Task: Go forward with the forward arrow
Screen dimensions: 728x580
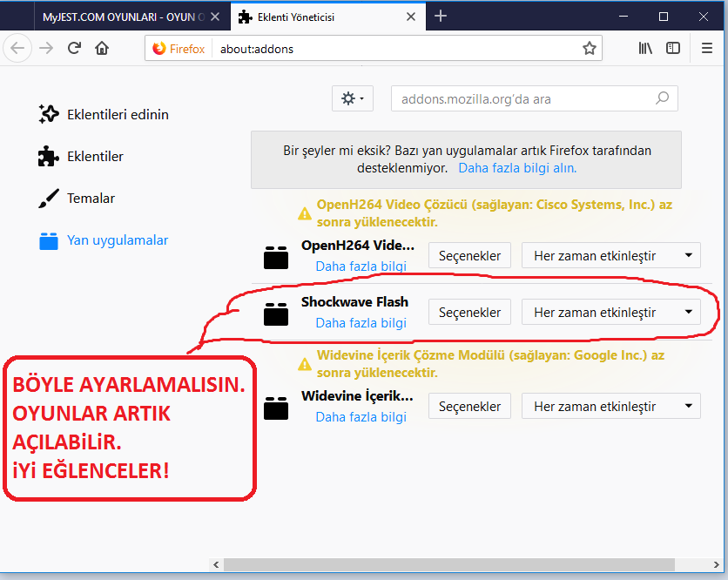Action: coord(46,48)
